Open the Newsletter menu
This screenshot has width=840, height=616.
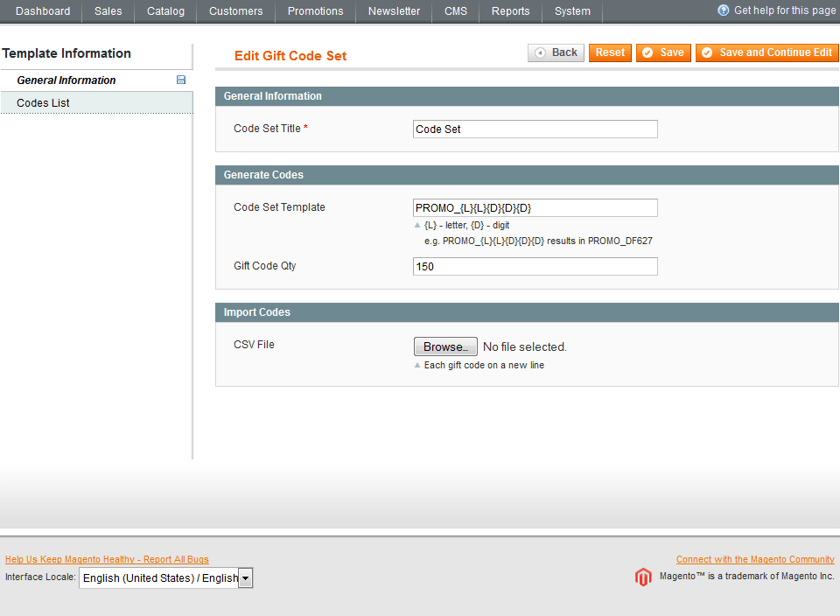[393, 11]
